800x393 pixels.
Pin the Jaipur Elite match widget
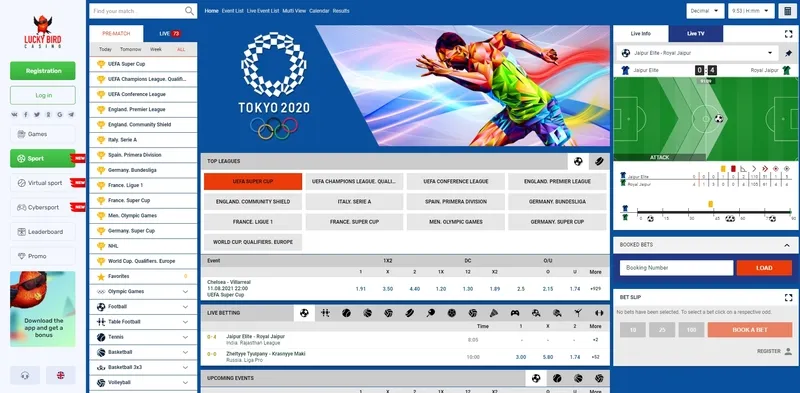tap(788, 53)
